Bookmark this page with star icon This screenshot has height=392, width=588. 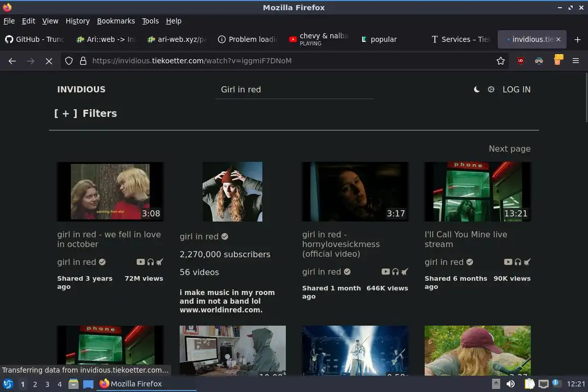(x=500, y=61)
